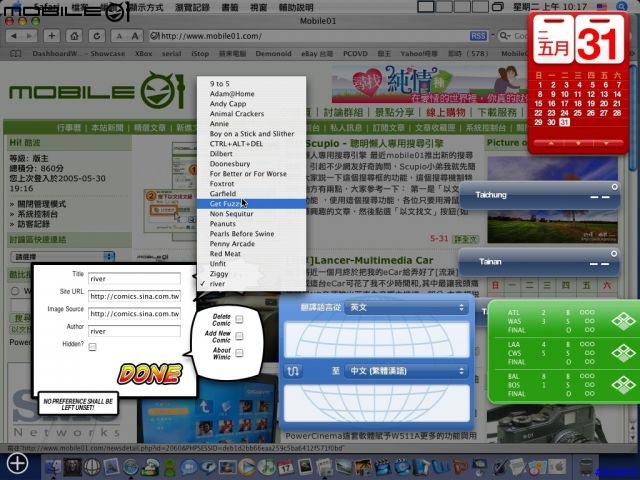Open the Lancer-Multimedia Car article headline

coord(373,260)
